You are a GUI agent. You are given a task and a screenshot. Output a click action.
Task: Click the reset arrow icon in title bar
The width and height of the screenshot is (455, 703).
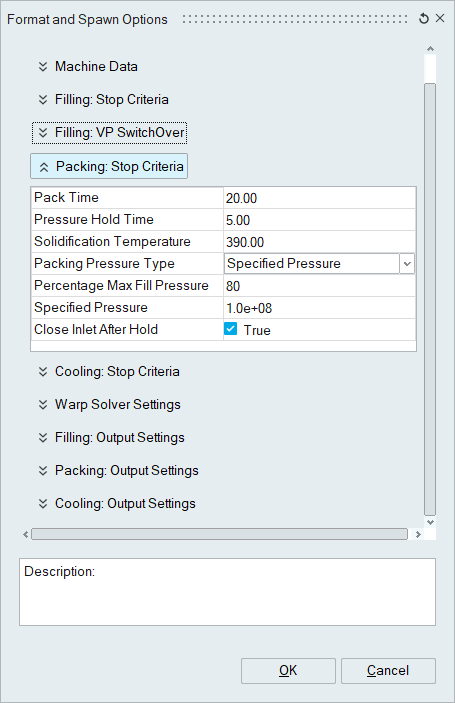click(x=424, y=19)
